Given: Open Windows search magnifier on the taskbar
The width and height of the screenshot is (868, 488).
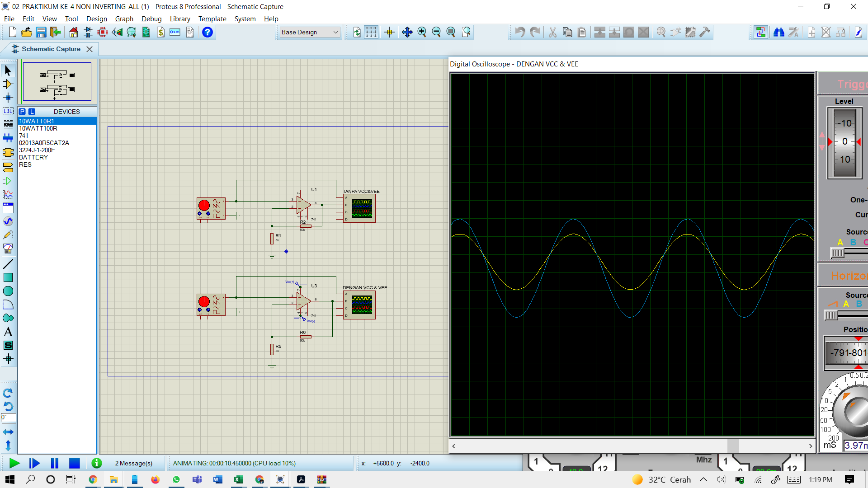Looking at the screenshot, I should [30, 479].
